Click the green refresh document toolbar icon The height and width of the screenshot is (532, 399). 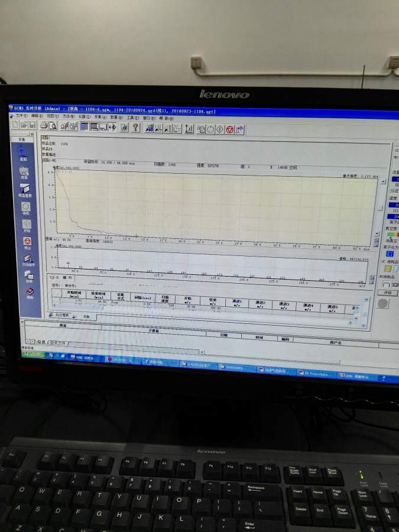click(124, 127)
